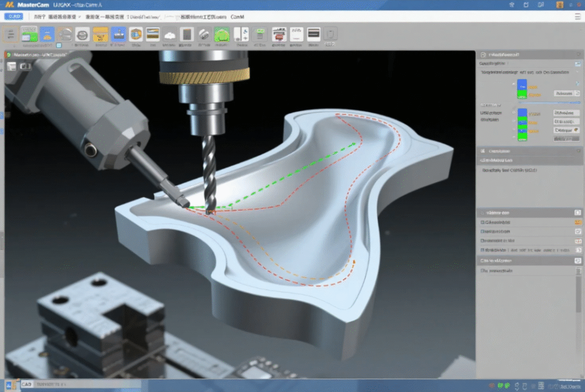
Task: Toggle the fourth checkbox in the operations list
Action: coord(482,250)
